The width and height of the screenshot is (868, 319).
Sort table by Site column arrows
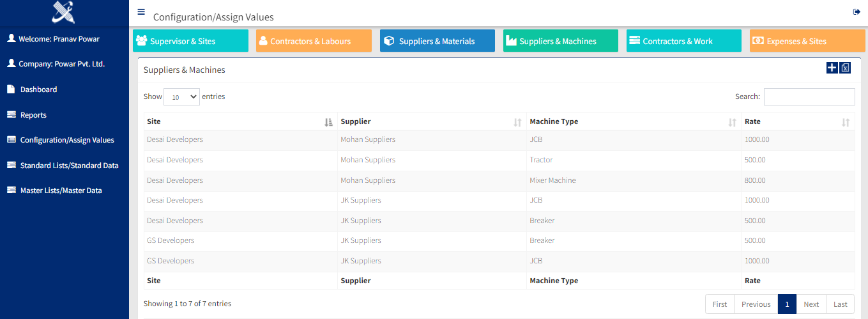pyautogui.click(x=328, y=122)
